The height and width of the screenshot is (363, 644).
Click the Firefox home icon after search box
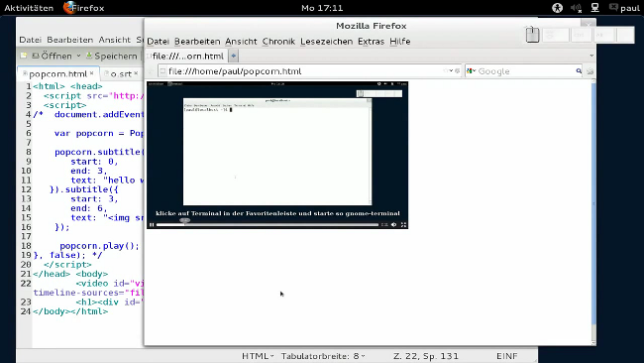[590, 71]
